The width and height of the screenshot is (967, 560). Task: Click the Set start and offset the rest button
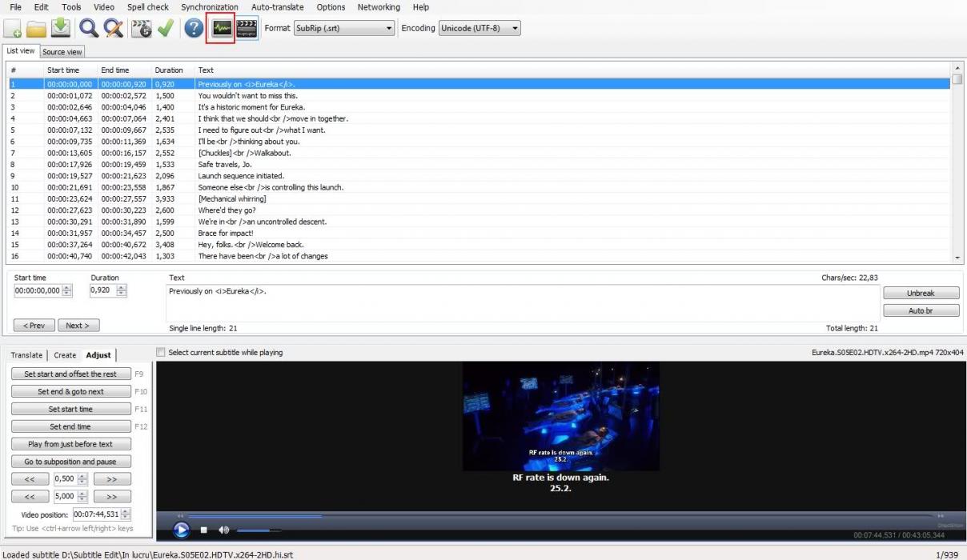click(70, 374)
